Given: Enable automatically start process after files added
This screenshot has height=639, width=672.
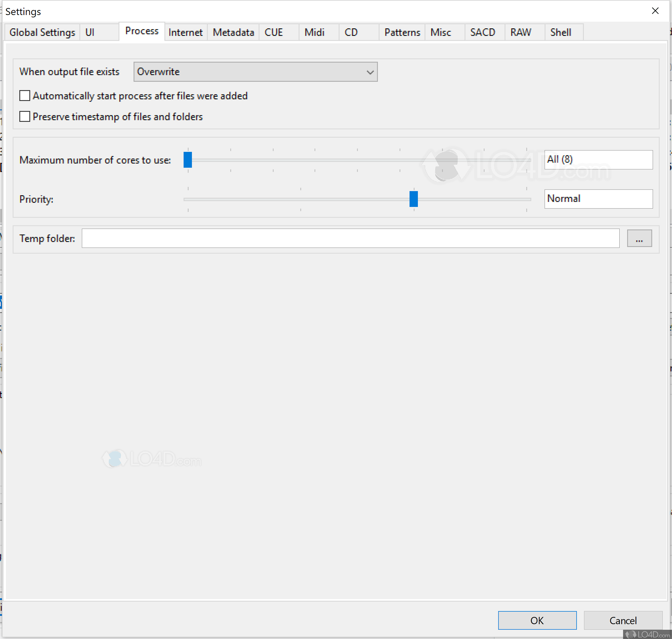Looking at the screenshot, I should click(x=25, y=96).
